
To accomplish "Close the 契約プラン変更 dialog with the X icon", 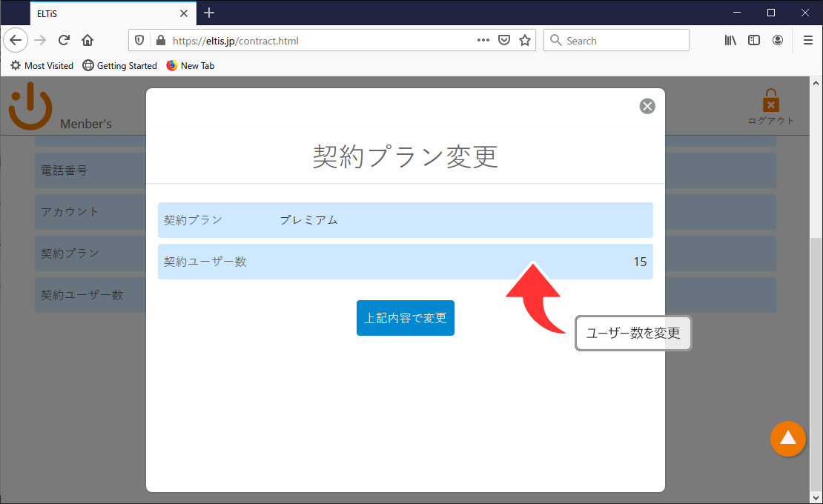I will (647, 107).
